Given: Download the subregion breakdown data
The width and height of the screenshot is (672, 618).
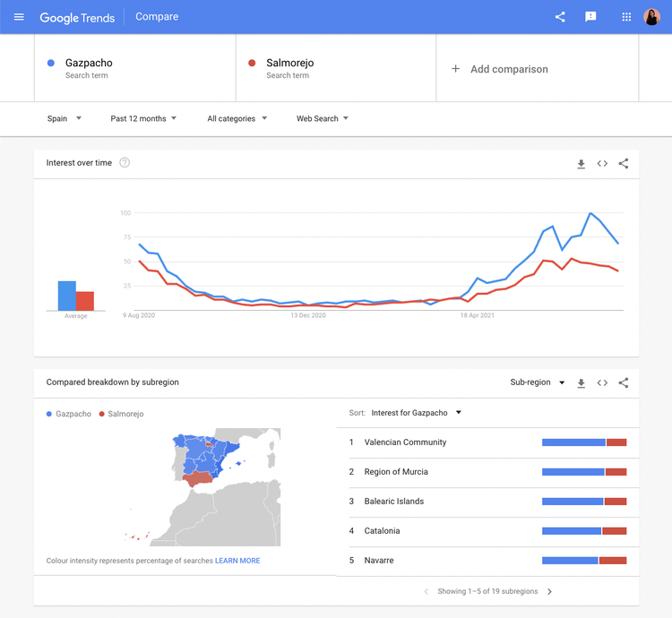Looking at the screenshot, I should 581,382.
